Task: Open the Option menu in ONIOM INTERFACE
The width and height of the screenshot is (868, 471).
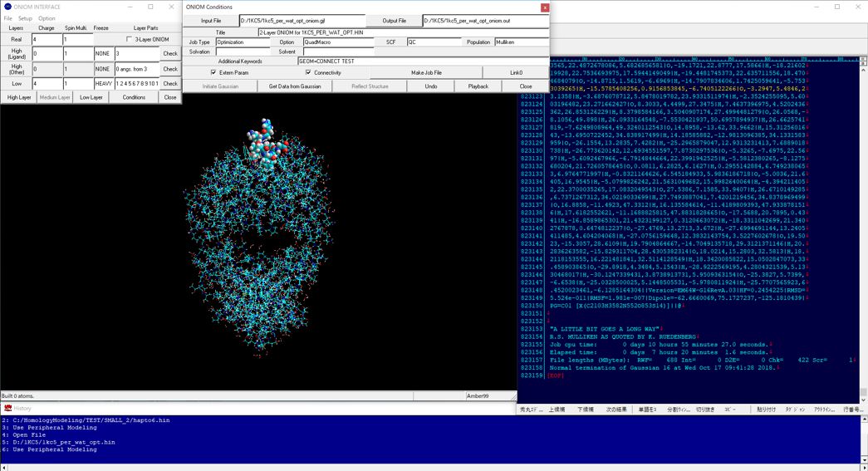Action: tap(47, 18)
